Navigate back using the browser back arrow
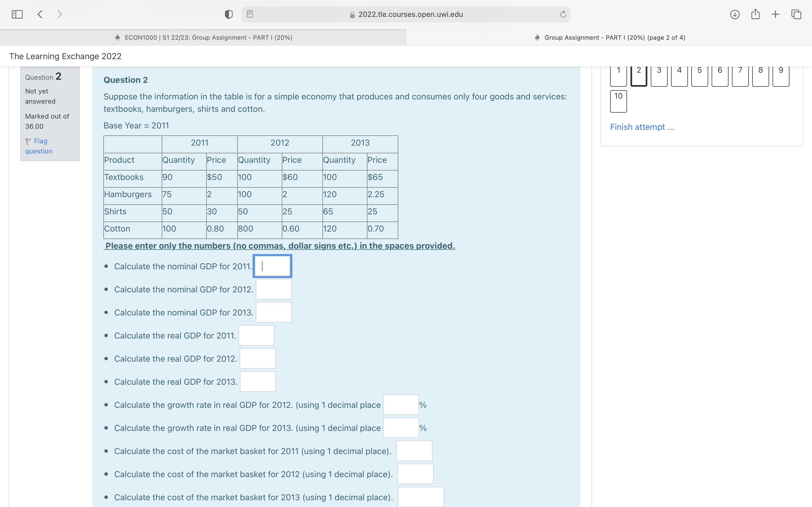This screenshot has height=507, width=812. point(39,14)
